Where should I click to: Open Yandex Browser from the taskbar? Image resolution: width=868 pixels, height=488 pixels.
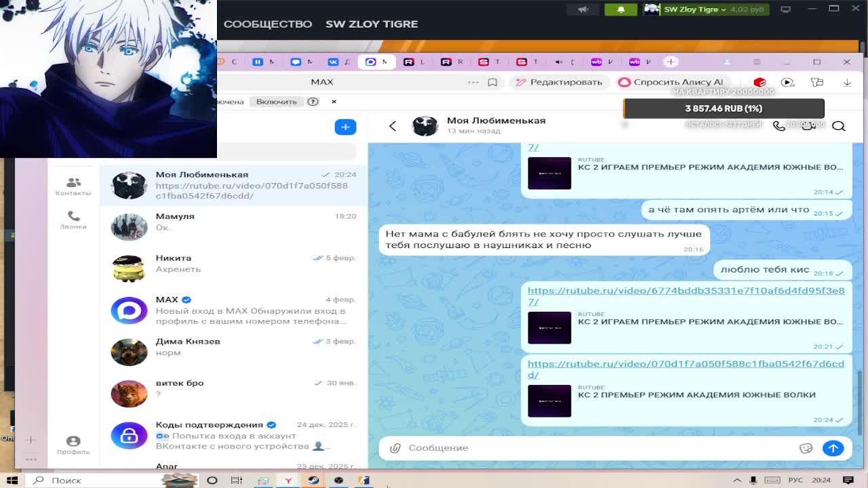pyautogui.click(x=288, y=480)
